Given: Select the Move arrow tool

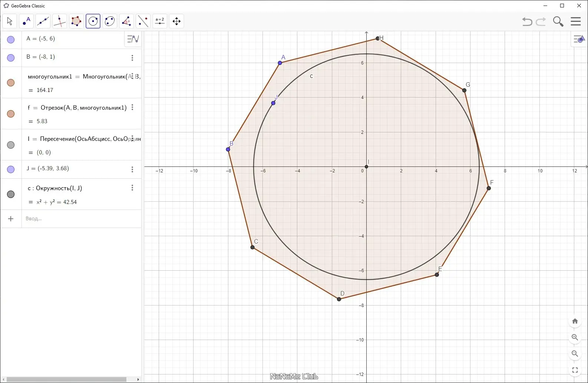Looking at the screenshot, I should (x=10, y=21).
